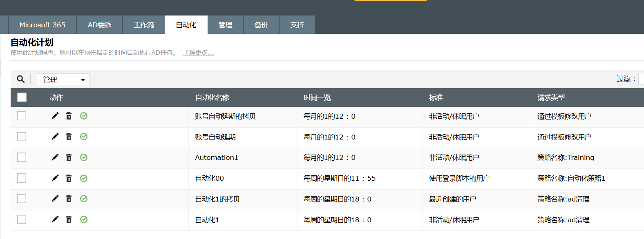The image size is (644, 239).
Task: Edit the 自动化1 automation
Action: [55, 219]
